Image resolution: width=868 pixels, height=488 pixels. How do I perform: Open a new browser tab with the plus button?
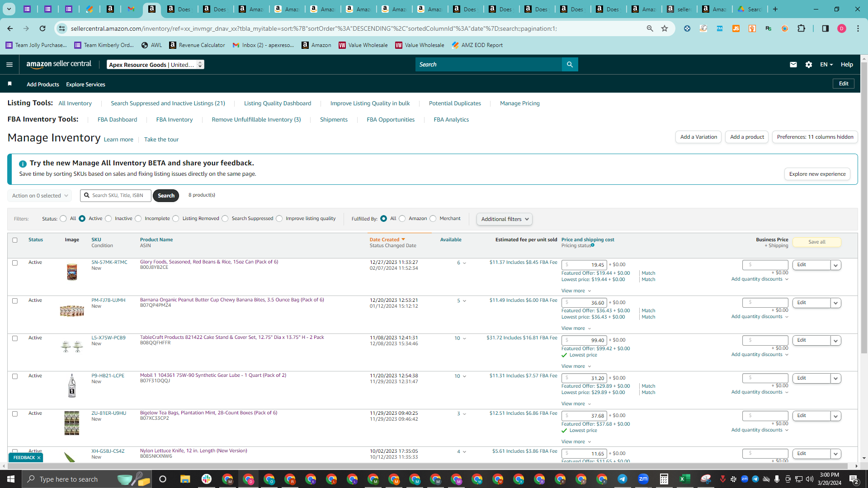click(775, 9)
